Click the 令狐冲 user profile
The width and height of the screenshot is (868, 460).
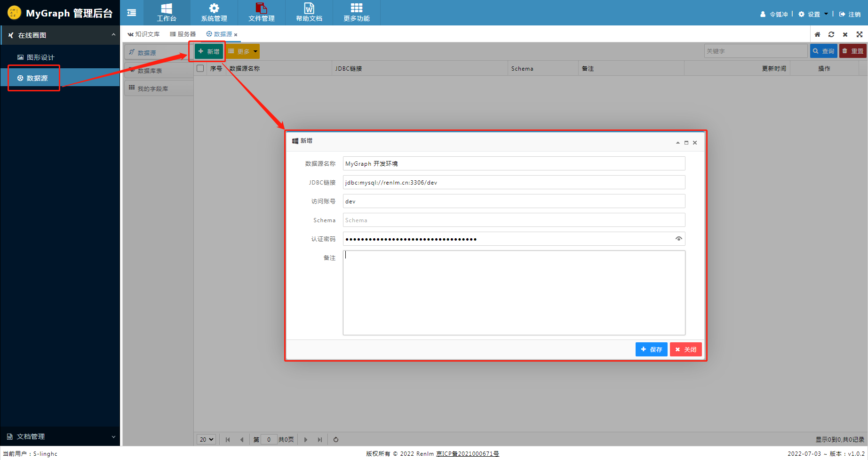pos(774,14)
